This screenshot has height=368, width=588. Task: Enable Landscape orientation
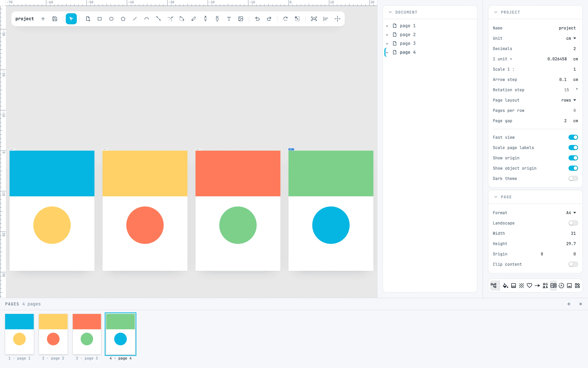tap(573, 223)
